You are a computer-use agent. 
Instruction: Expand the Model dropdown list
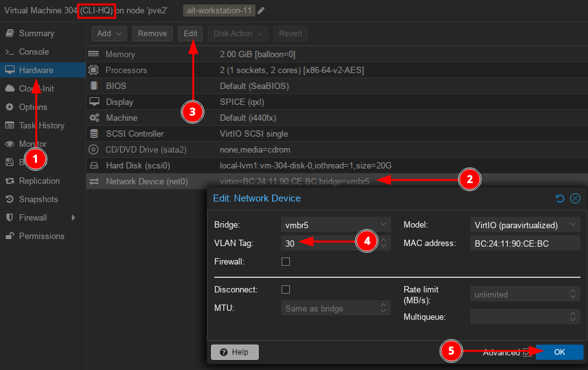coord(573,224)
